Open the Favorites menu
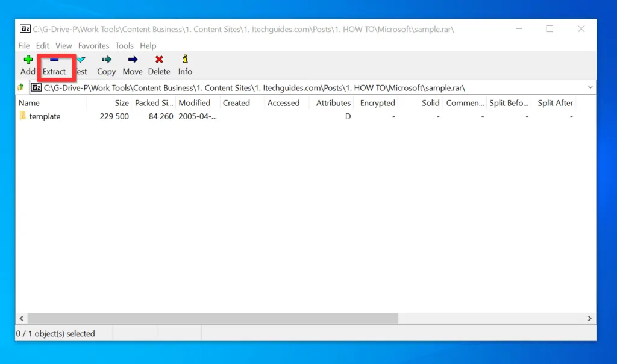 [93, 46]
